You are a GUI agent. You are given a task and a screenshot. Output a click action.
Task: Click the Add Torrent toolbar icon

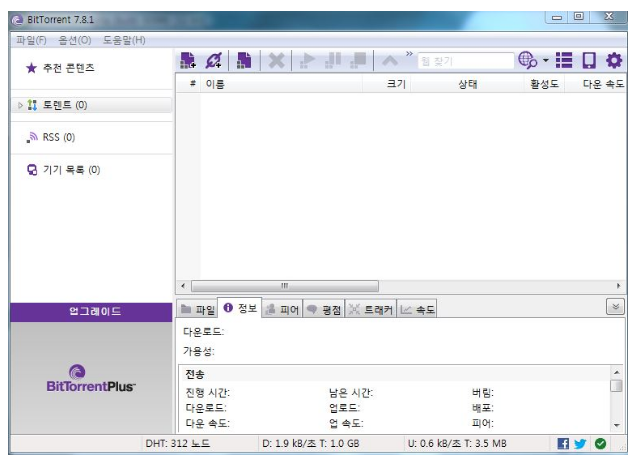coord(188,60)
